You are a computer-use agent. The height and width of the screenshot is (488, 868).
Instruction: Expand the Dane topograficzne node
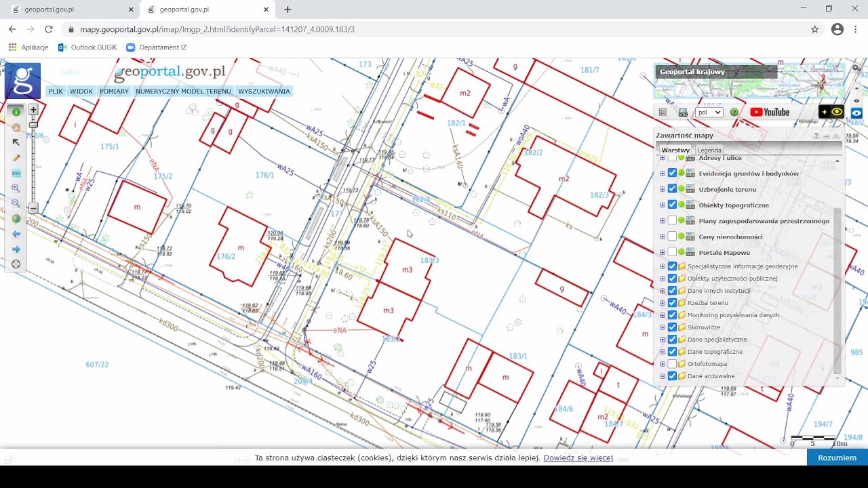663,352
